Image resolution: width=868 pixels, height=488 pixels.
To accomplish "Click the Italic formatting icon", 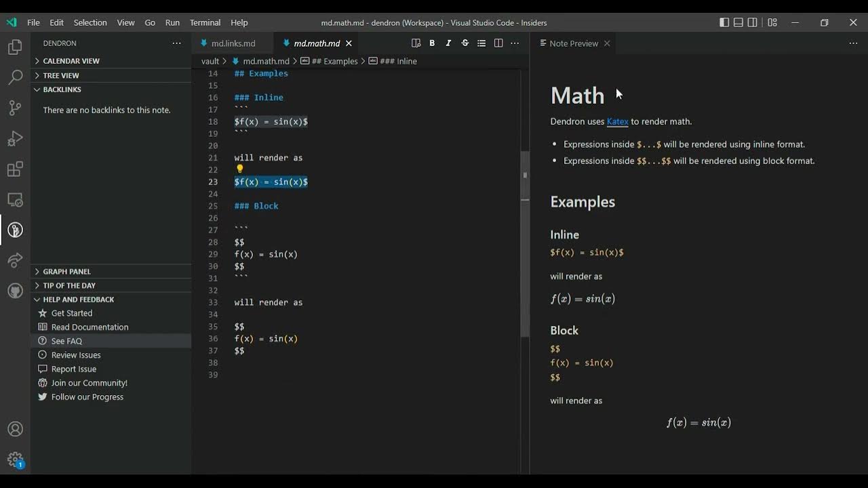I will [448, 43].
